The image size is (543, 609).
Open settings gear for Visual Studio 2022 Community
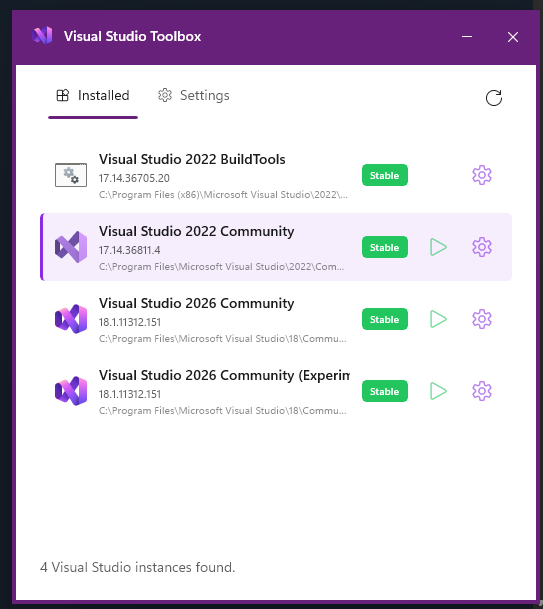[482, 247]
